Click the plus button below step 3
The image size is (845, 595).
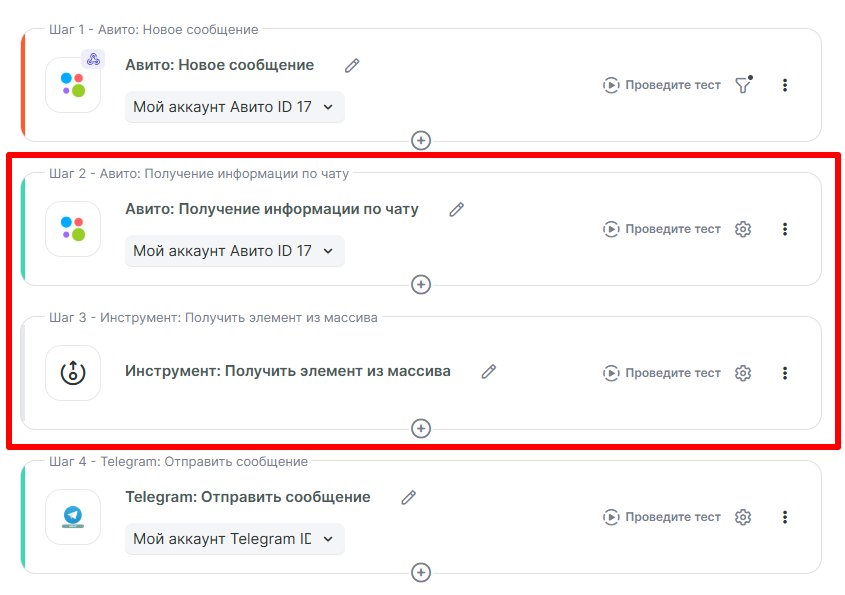point(421,428)
